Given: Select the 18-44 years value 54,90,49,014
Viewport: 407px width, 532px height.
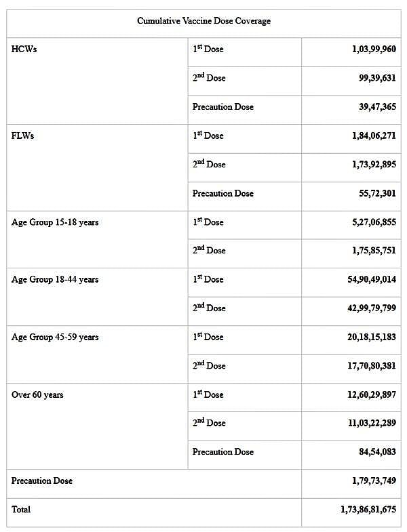Looking at the screenshot, I should [x=372, y=279].
